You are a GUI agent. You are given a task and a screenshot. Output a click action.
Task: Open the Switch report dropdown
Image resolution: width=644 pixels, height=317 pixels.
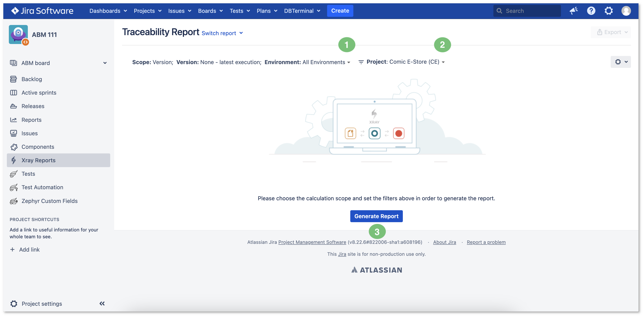click(x=222, y=33)
